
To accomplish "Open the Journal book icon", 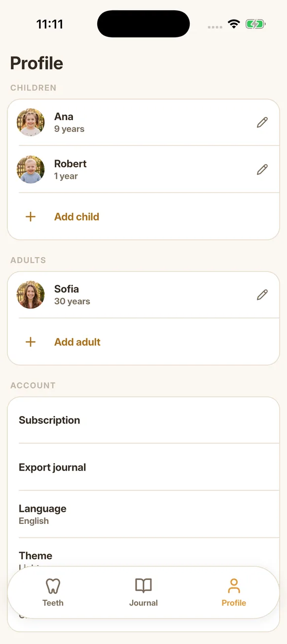I will (143, 586).
